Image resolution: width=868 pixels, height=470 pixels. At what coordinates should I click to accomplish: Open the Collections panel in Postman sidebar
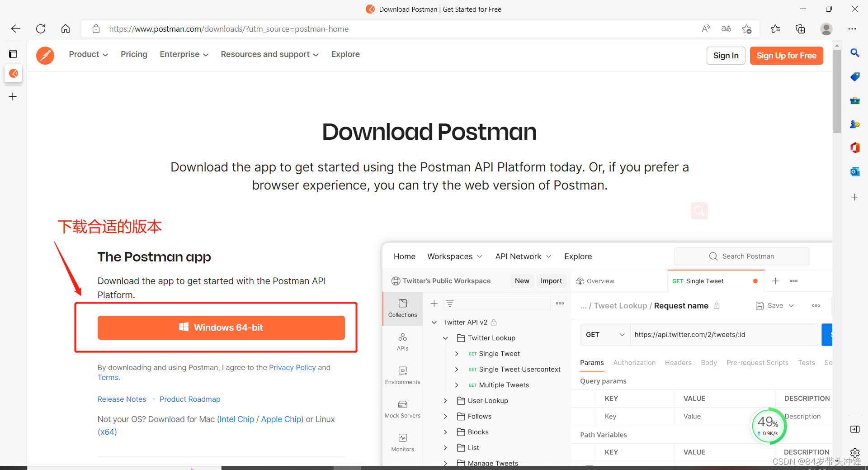[x=402, y=308]
